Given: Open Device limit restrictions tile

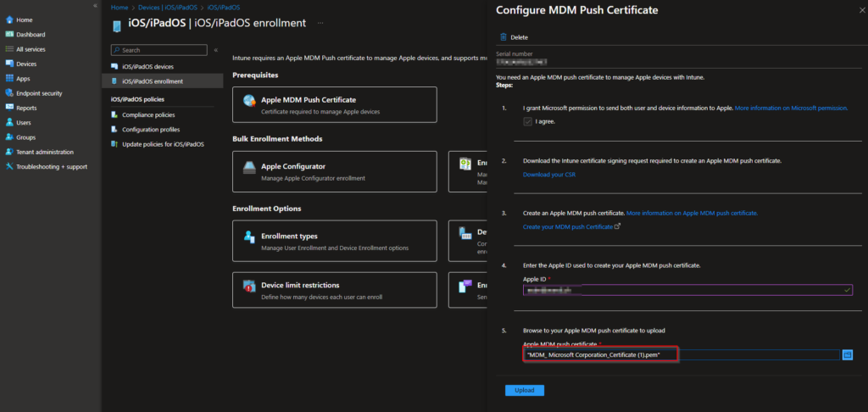Looking at the screenshot, I should (334, 290).
